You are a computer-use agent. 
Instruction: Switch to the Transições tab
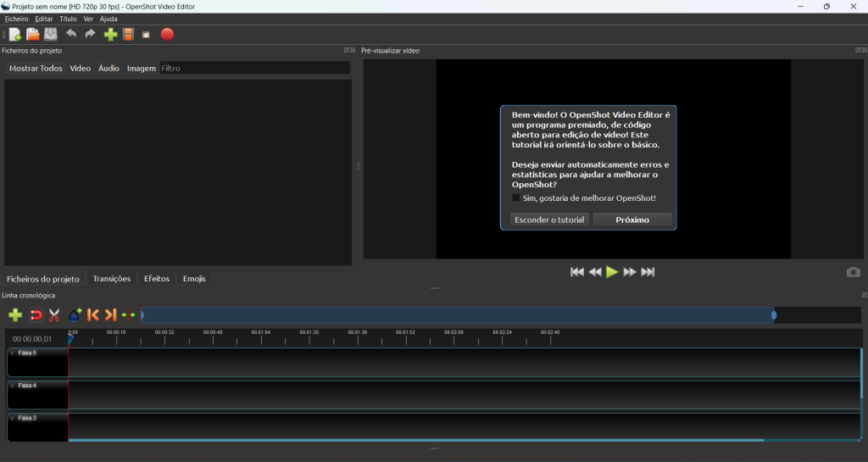click(112, 278)
